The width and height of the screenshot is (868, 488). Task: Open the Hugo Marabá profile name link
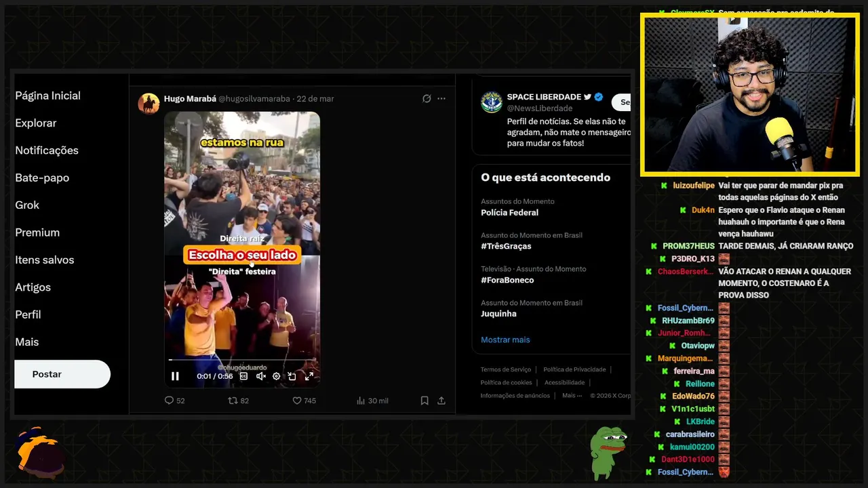(189, 98)
